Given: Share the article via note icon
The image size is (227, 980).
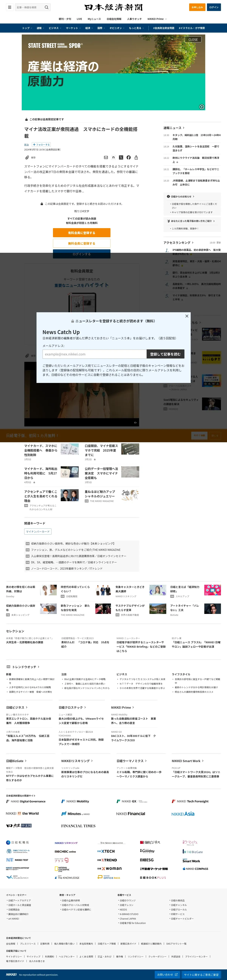Looking at the screenshot, I should click(113, 157).
